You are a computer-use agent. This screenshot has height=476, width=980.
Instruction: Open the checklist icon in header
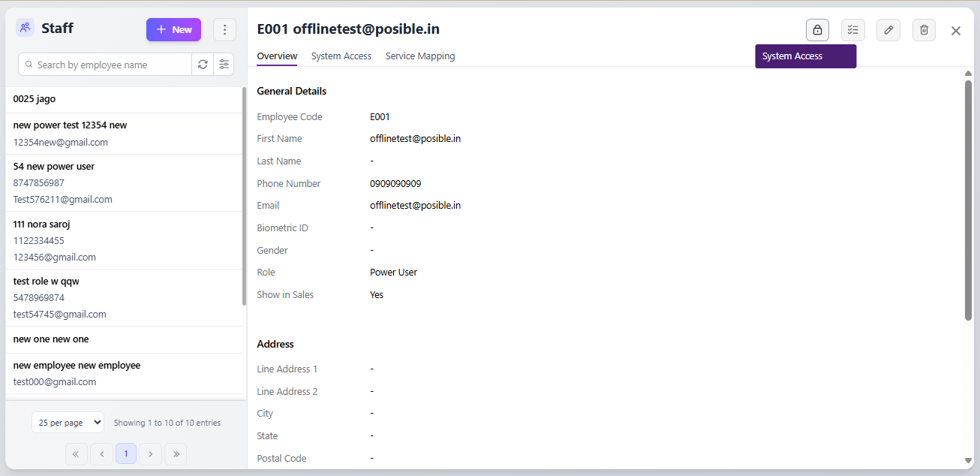point(852,30)
